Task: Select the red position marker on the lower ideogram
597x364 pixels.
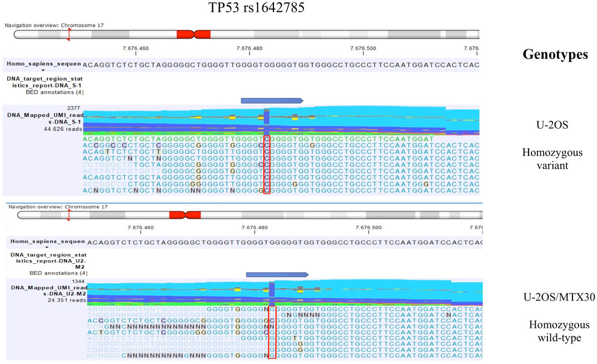Action: pyautogui.click(x=68, y=215)
